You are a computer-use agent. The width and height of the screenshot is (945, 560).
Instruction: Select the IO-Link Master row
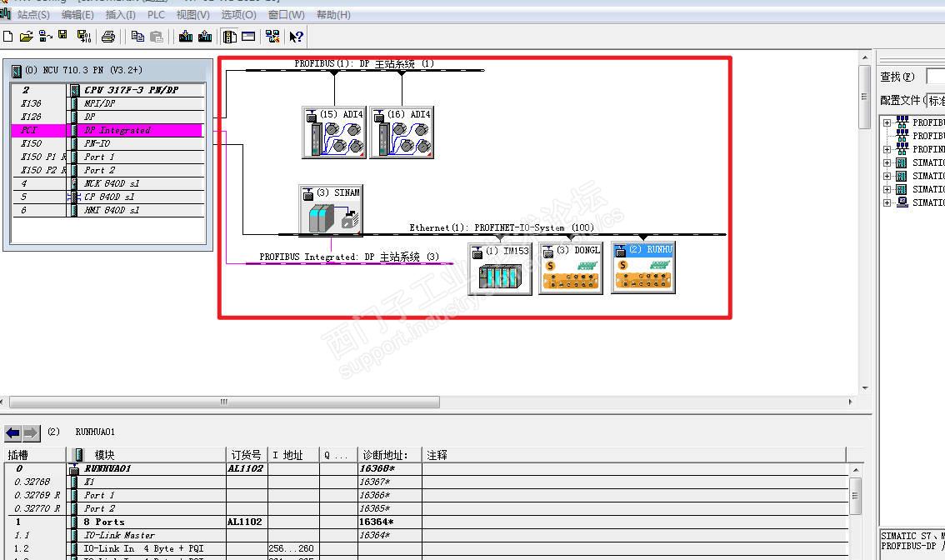(427, 535)
